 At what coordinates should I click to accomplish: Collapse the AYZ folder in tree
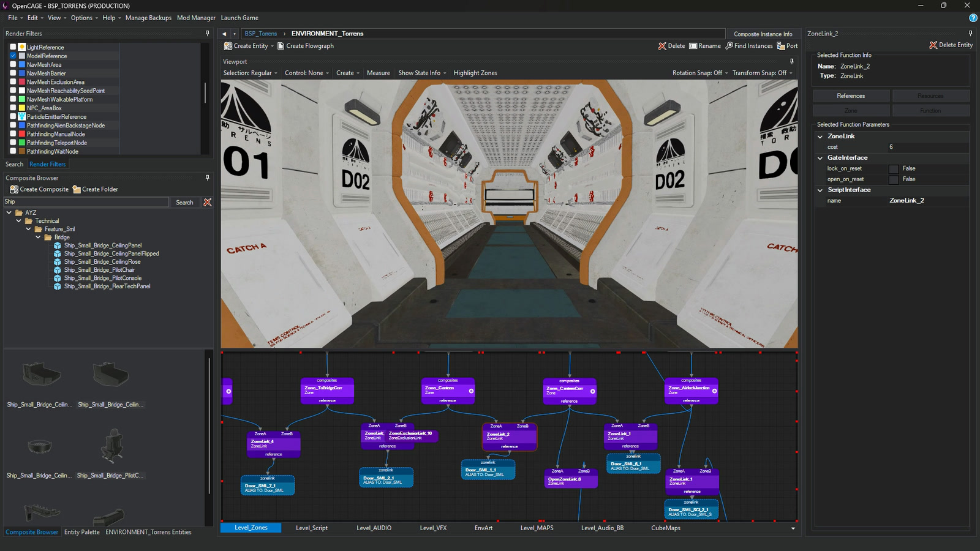click(x=9, y=212)
